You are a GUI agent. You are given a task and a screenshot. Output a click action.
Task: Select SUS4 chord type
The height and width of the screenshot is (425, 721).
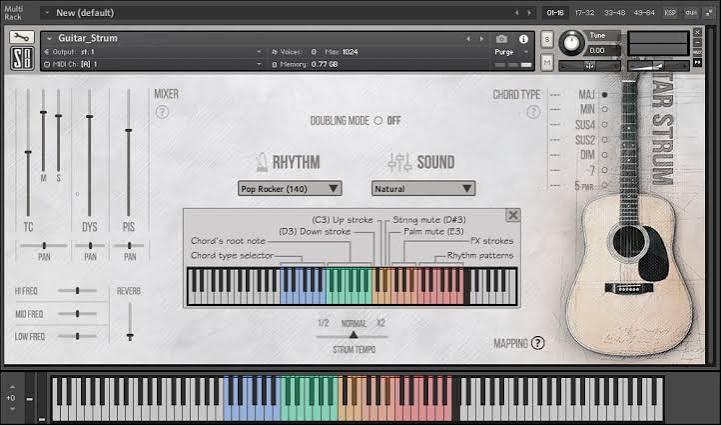click(x=605, y=125)
